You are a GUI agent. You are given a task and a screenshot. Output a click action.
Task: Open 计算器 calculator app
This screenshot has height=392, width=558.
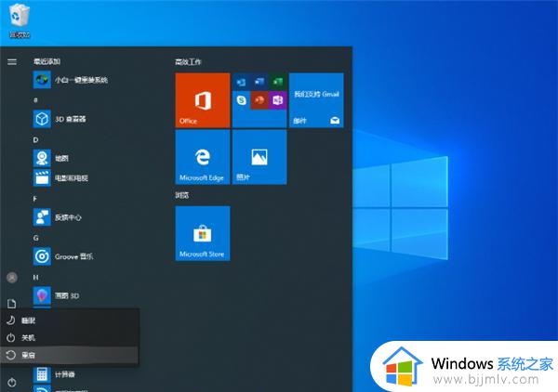tap(54, 374)
